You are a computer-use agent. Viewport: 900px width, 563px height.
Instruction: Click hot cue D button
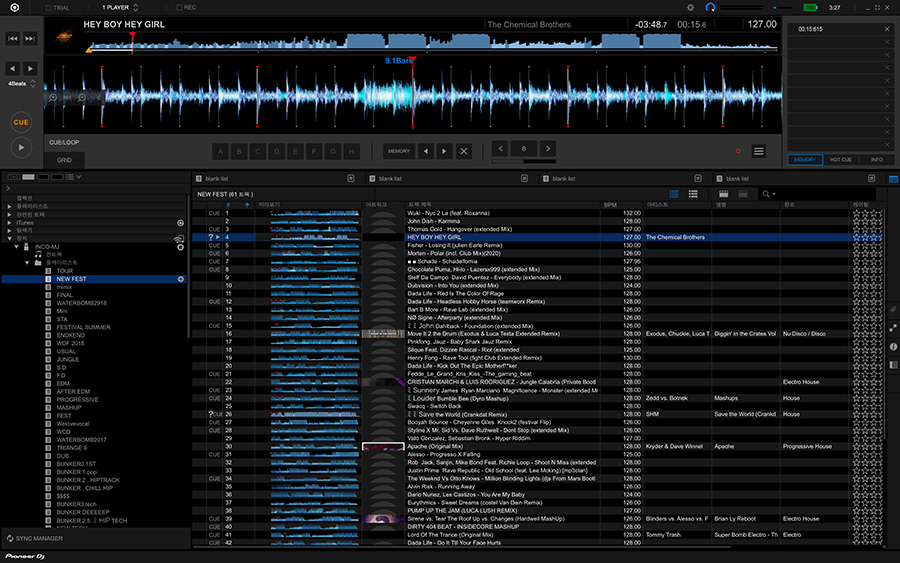tap(277, 152)
